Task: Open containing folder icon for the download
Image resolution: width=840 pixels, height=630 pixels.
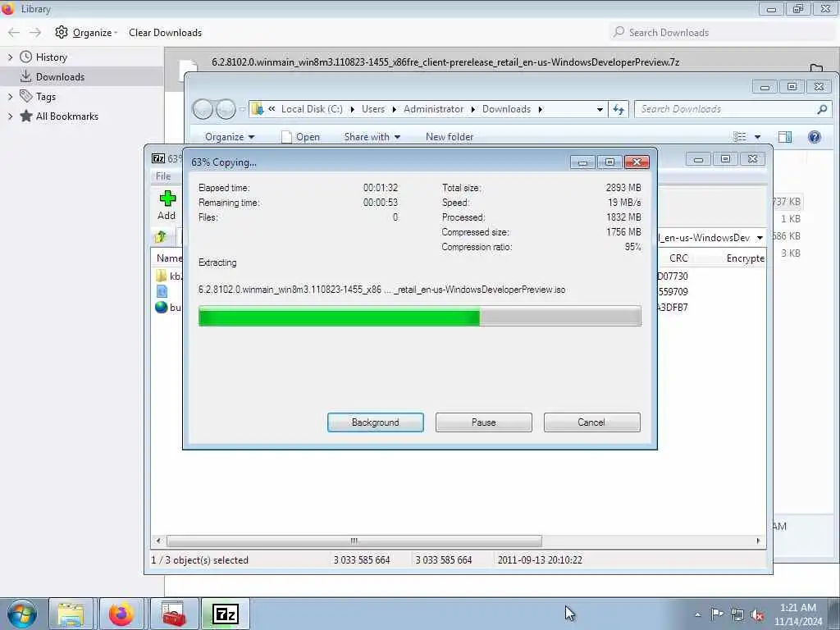Action: (816, 68)
